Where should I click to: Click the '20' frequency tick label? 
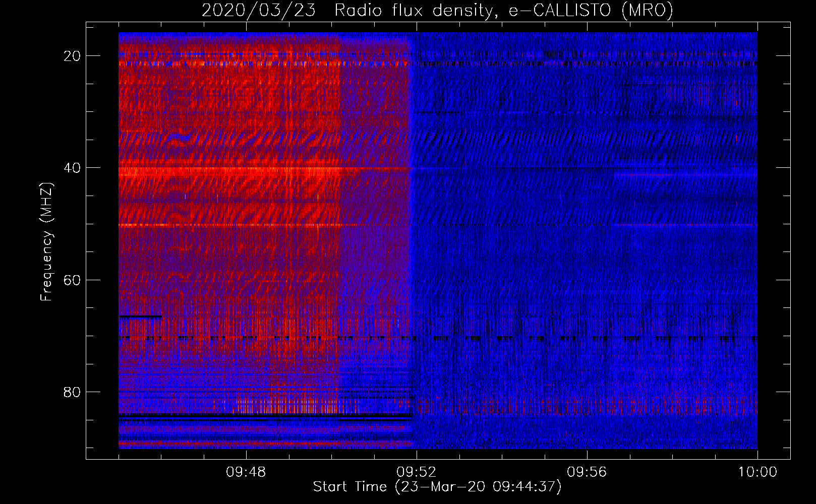(72, 56)
